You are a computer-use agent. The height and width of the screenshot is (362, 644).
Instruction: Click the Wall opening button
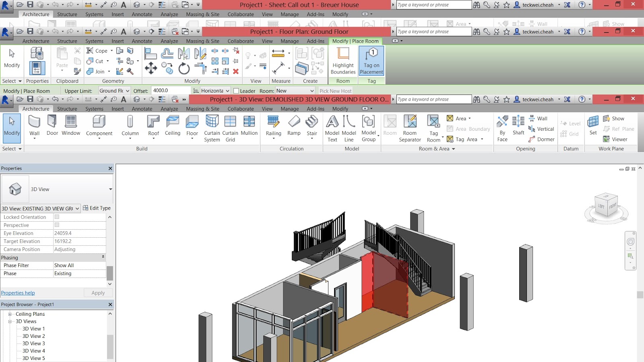coord(538,118)
